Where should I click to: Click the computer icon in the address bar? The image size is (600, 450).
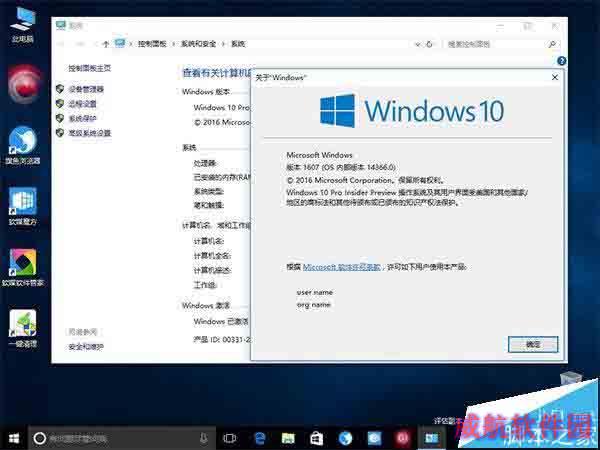pyautogui.click(x=120, y=43)
